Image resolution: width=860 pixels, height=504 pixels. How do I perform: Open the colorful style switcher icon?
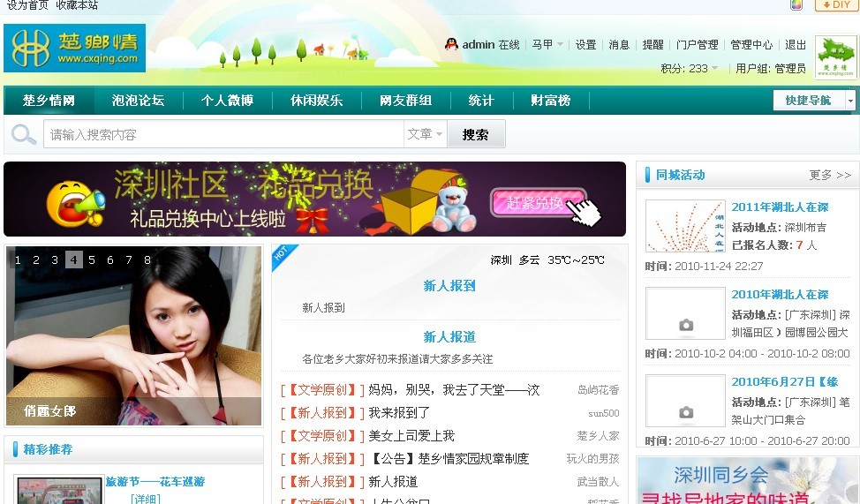(x=796, y=5)
